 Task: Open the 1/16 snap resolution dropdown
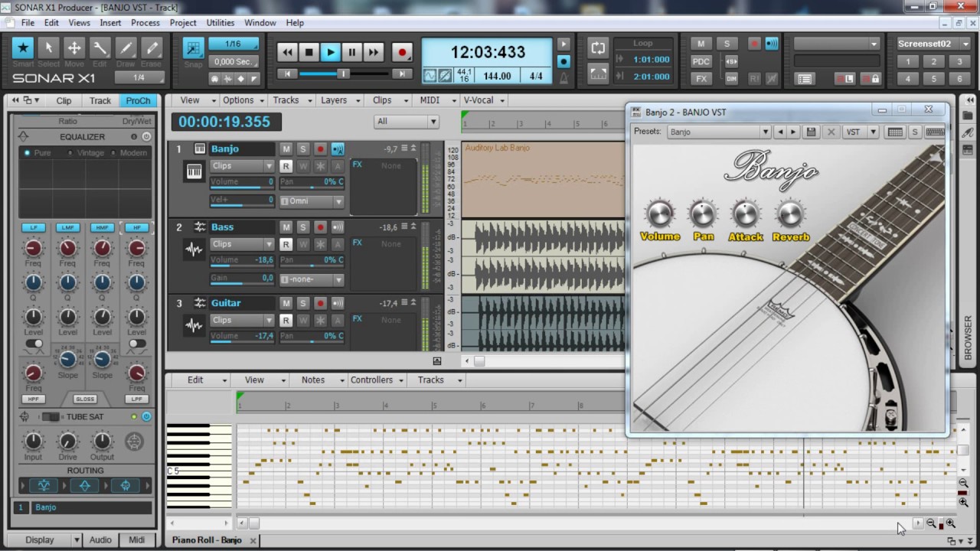[x=233, y=44]
